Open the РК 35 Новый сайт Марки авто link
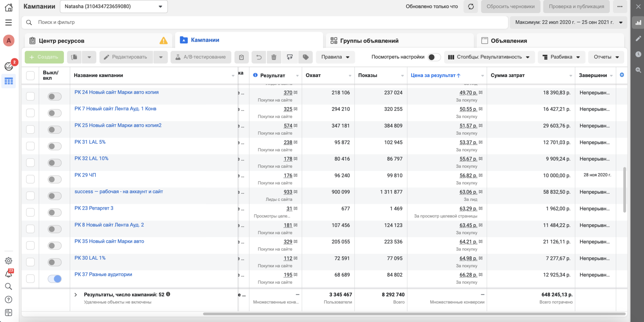The width and height of the screenshot is (644, 322). [x=109, y=241]
